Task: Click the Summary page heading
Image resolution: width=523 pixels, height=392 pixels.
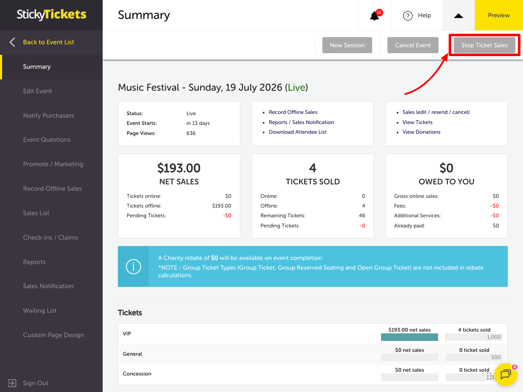Action: click(x=144, y=15)
